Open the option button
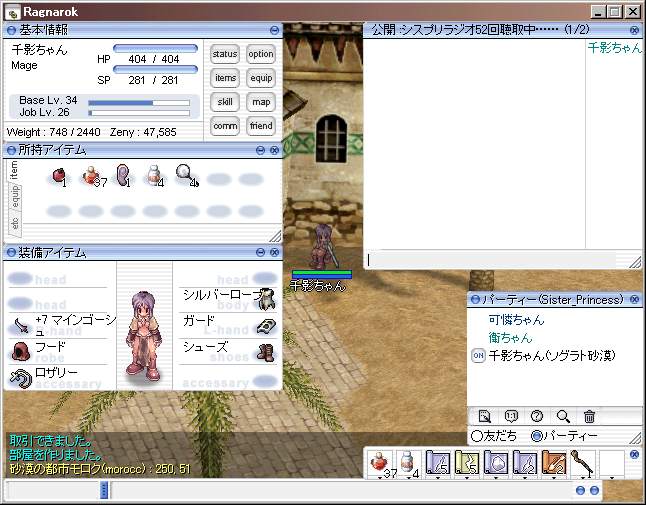 point(261,54)
